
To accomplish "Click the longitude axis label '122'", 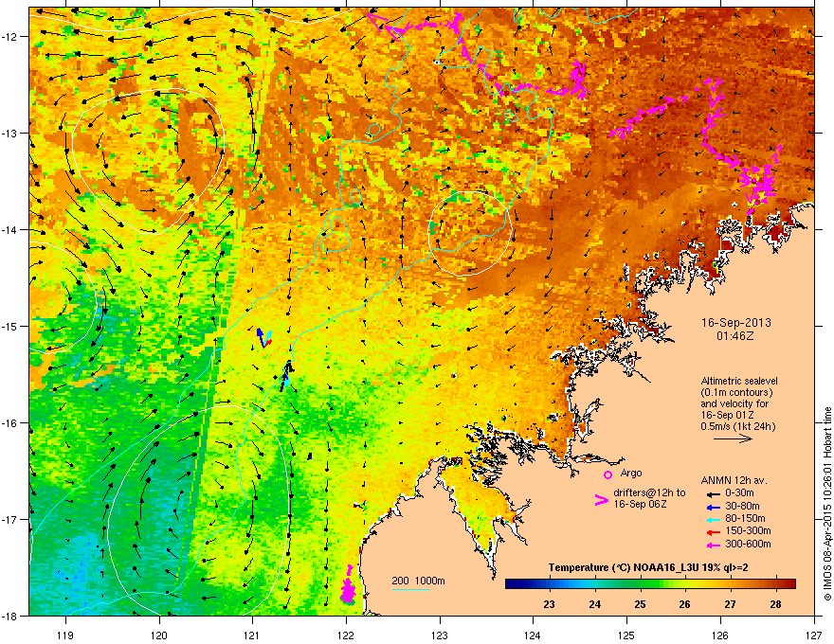I will [x=346, y=635].
